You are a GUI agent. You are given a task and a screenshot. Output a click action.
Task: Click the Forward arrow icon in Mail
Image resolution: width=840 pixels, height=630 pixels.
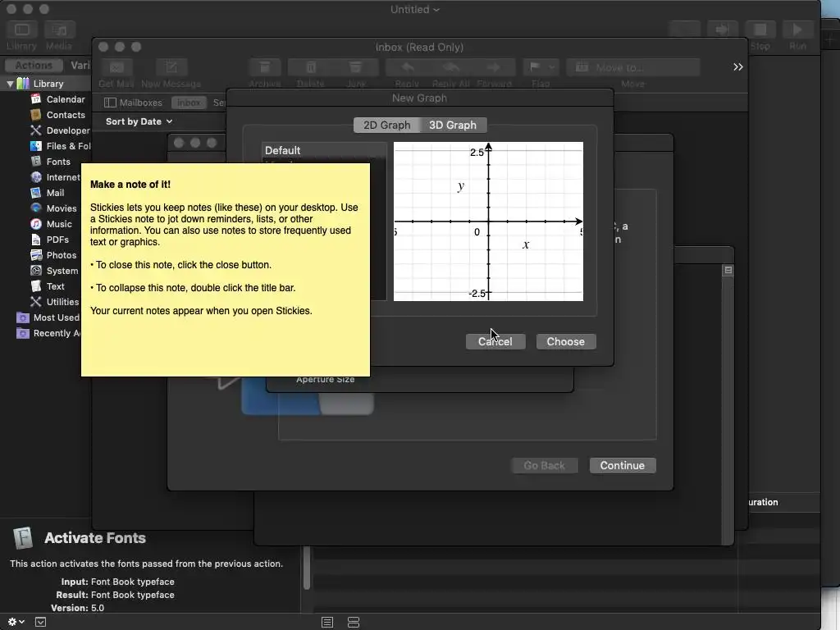click(x=494, y=67)
